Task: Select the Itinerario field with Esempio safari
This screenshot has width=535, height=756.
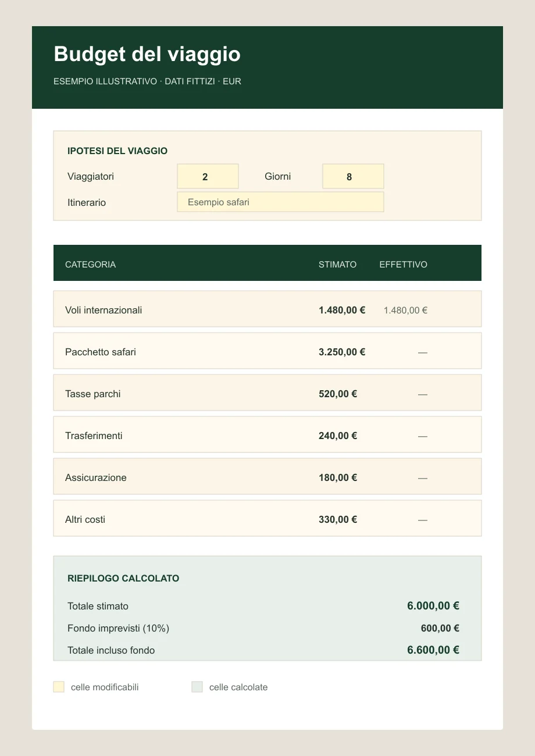Action: click(280, 202)
